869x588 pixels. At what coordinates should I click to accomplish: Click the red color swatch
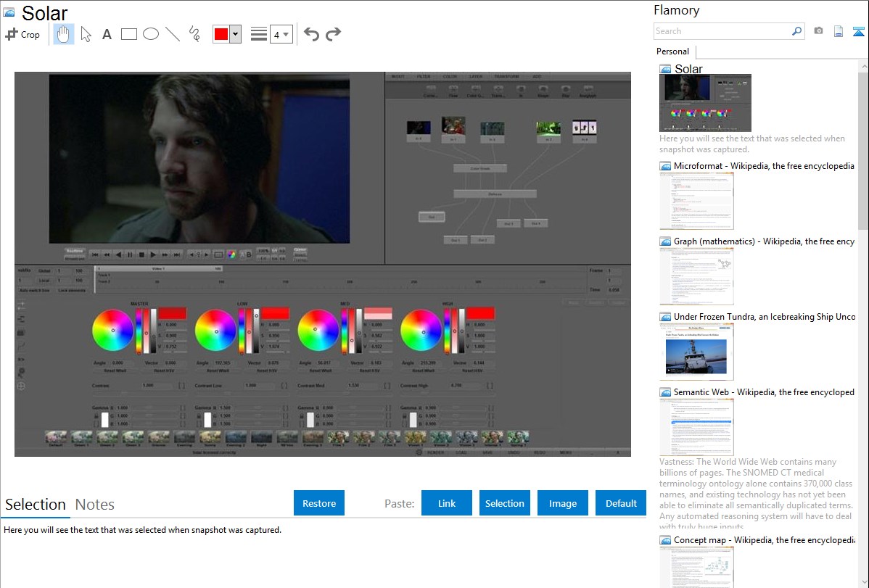pos(221,34)
